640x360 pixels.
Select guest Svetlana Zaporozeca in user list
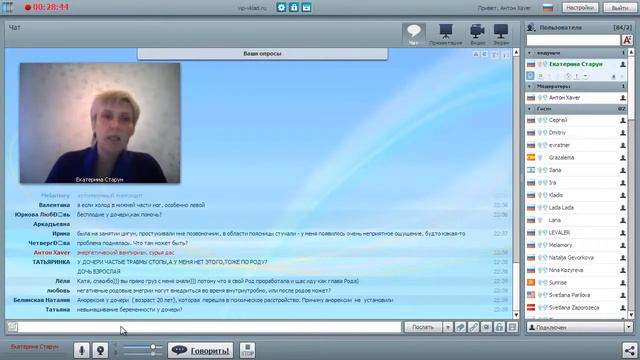click(x=576, y=308)
